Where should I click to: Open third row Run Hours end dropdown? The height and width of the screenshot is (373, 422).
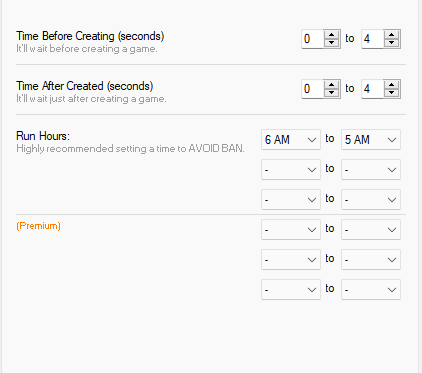[x=371, y=199]
